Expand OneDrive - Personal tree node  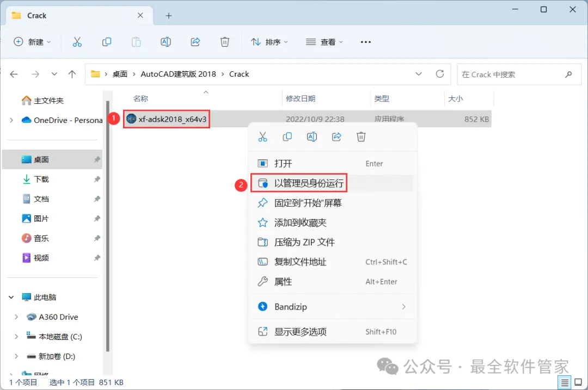(x=11, y=120)
